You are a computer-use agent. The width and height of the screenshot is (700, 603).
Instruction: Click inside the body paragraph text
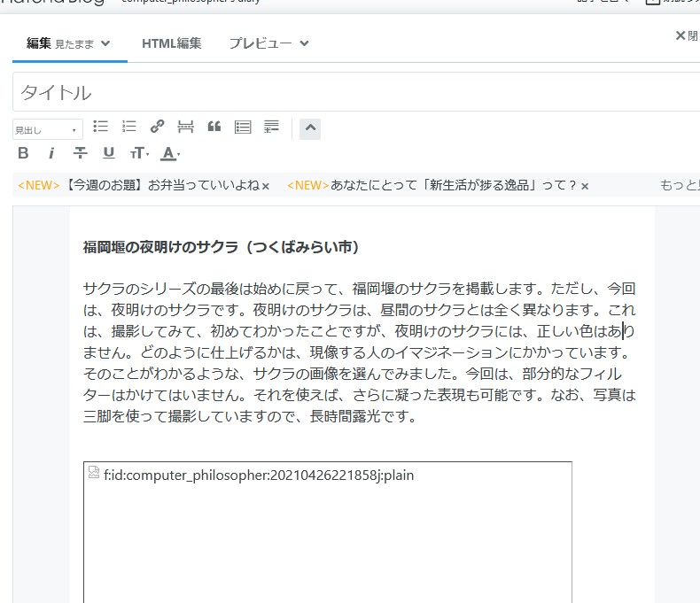[x=360, y=352]
